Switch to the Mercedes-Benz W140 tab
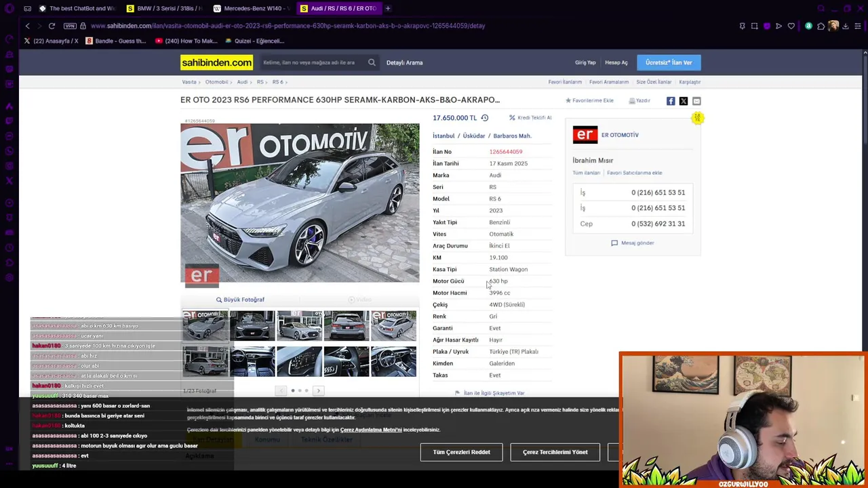This screenshot has height=488, width=868. (252, 8)
